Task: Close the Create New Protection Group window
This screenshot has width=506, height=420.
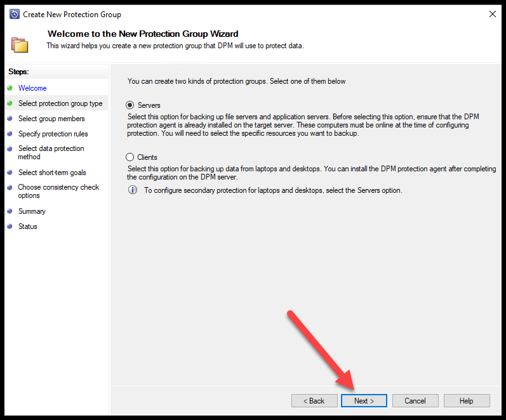Action: coord(493,14)
